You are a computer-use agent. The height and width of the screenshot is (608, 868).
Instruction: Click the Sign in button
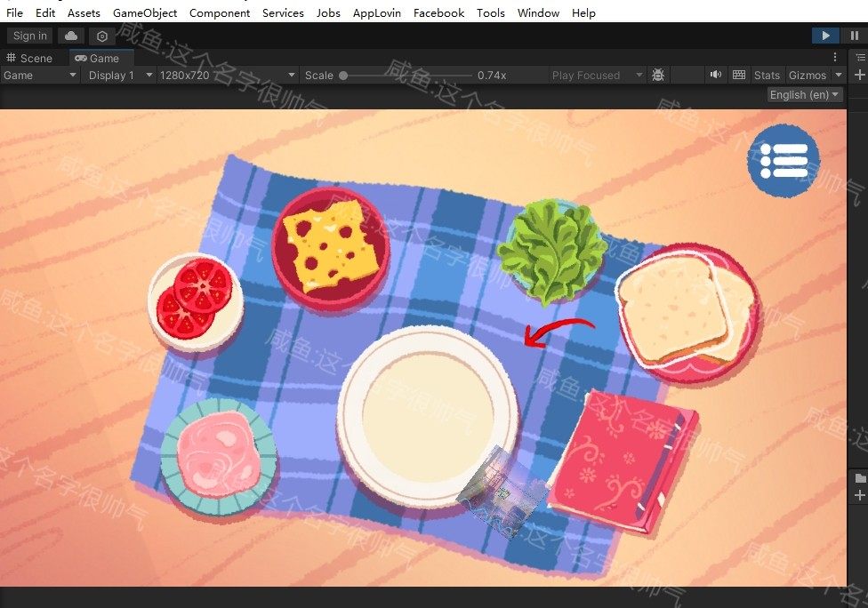30,36
